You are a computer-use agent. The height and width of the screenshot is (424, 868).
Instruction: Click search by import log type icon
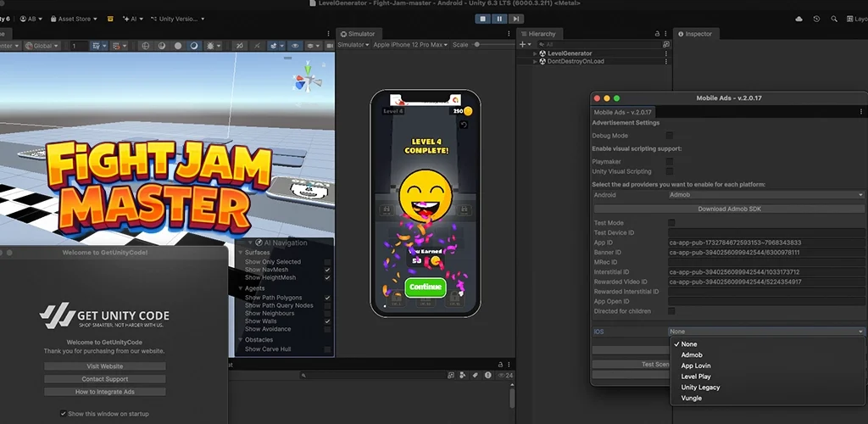[488, 376]
